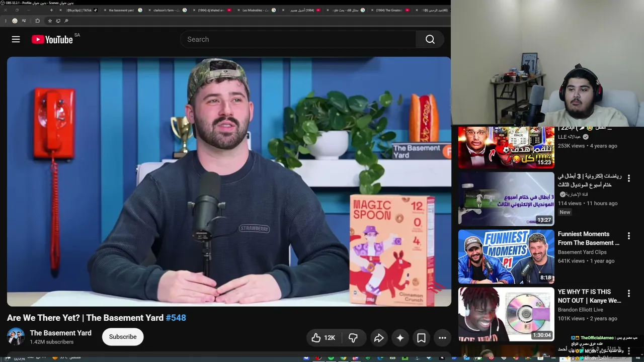Dislike the Basement Yard video
The image size is (644, 362).
point(353,338)
